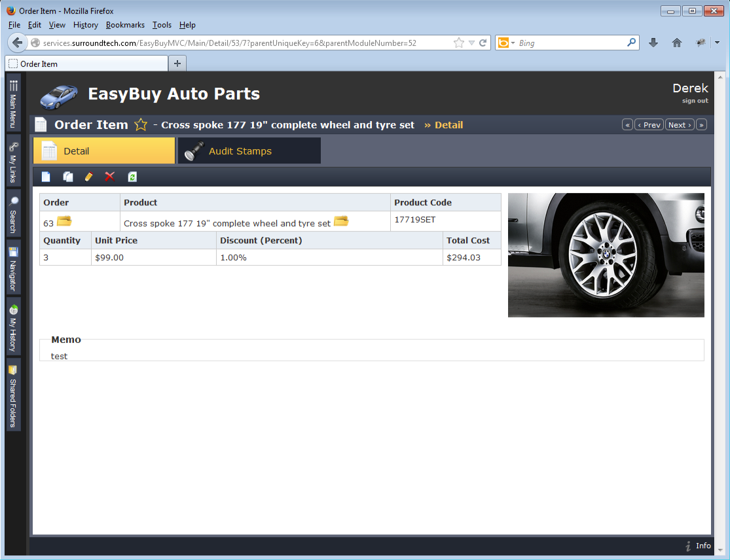730x560 pixels.
Task: Go back with the Firefox back arrow
Action: point(17,43)
